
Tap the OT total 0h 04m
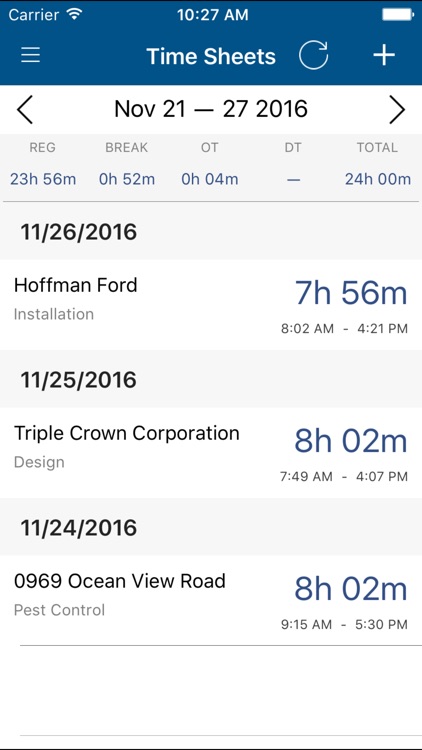(210, 179)
